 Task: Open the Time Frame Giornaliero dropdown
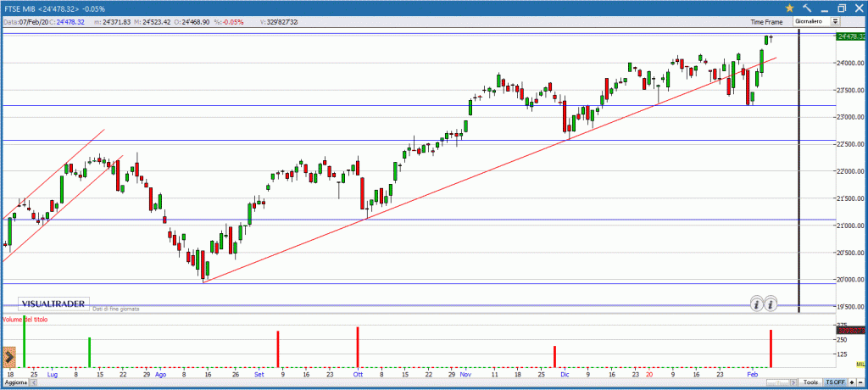(816, 21)
